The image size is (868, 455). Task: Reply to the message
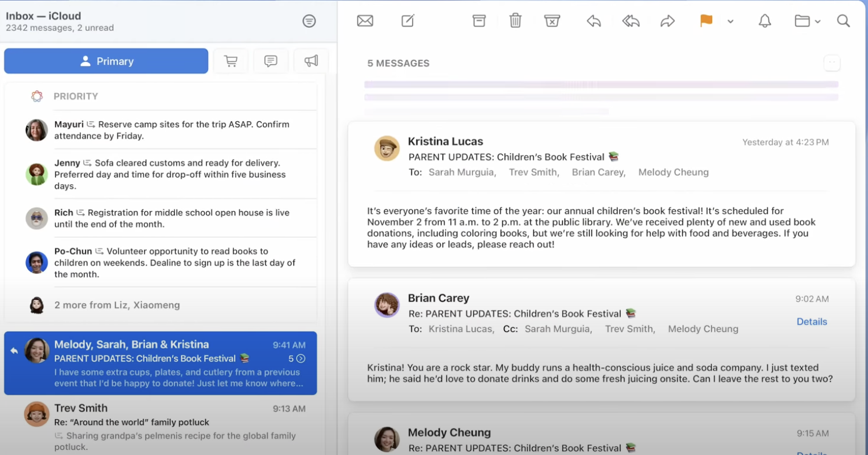593,21
